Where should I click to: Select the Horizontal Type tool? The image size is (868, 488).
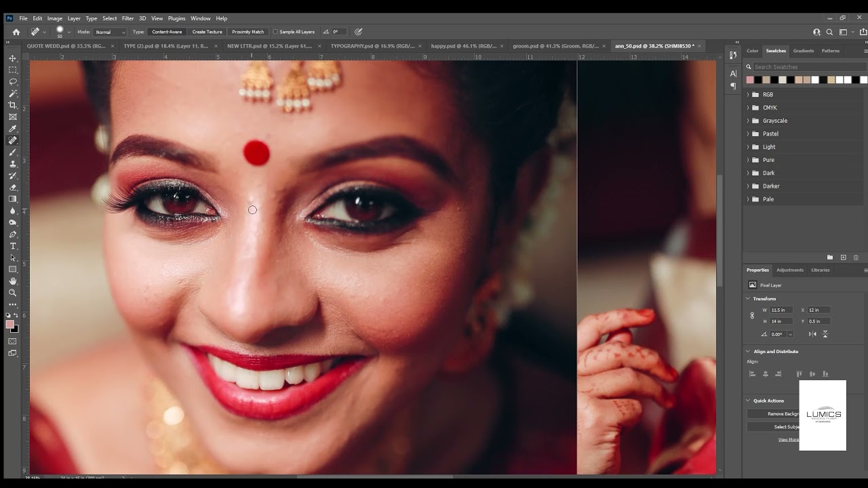click(x=12, y=246)
